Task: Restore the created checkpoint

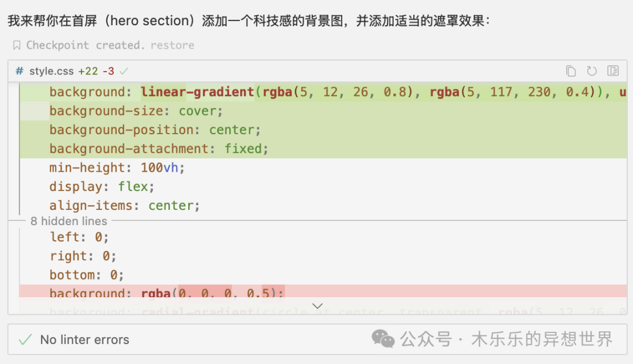Action: point(172,45)
